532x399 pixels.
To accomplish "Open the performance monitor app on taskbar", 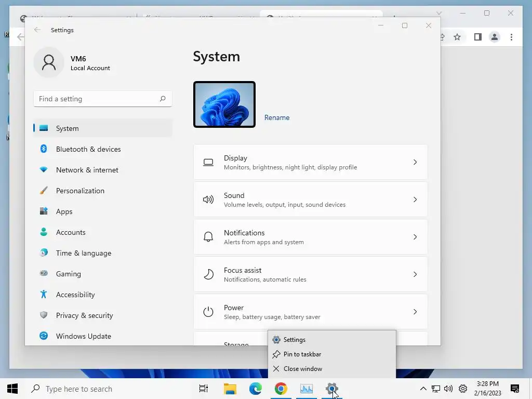I will (307, 389).
